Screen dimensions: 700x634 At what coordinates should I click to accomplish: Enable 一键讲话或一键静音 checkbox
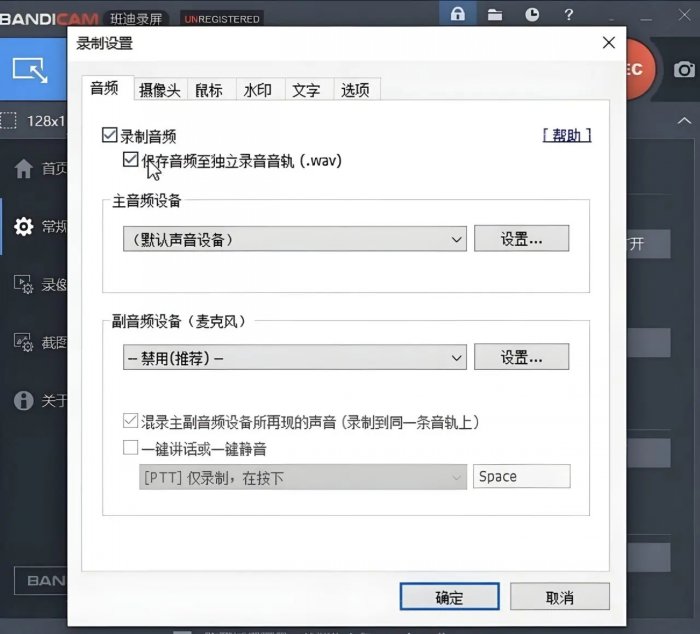[x=130, y=448]
